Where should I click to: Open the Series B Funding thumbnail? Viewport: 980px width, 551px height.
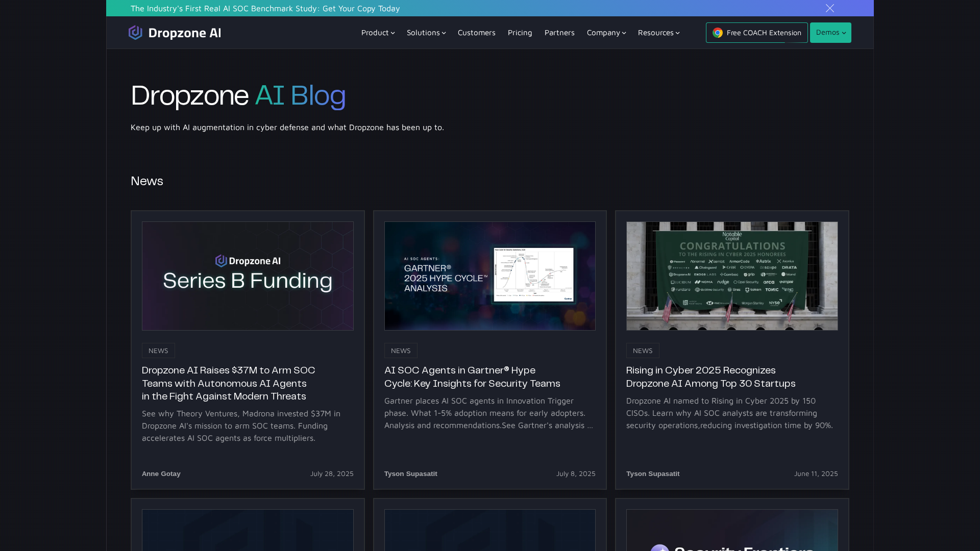(248, 276)
